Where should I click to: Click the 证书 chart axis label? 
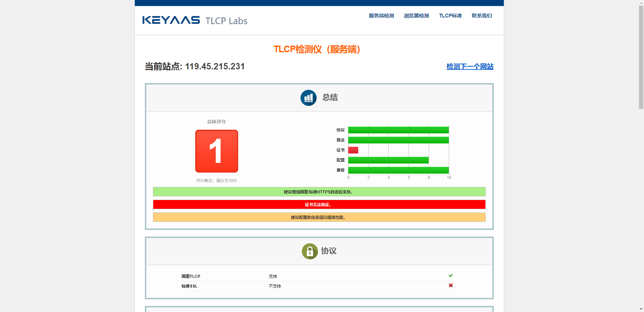[340, 150]
